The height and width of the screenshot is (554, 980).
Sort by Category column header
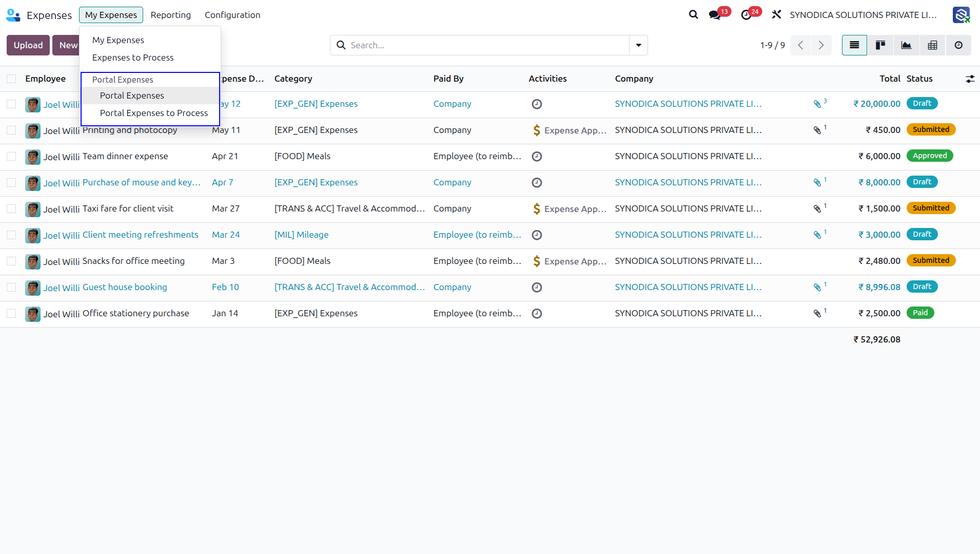[293, 79]
